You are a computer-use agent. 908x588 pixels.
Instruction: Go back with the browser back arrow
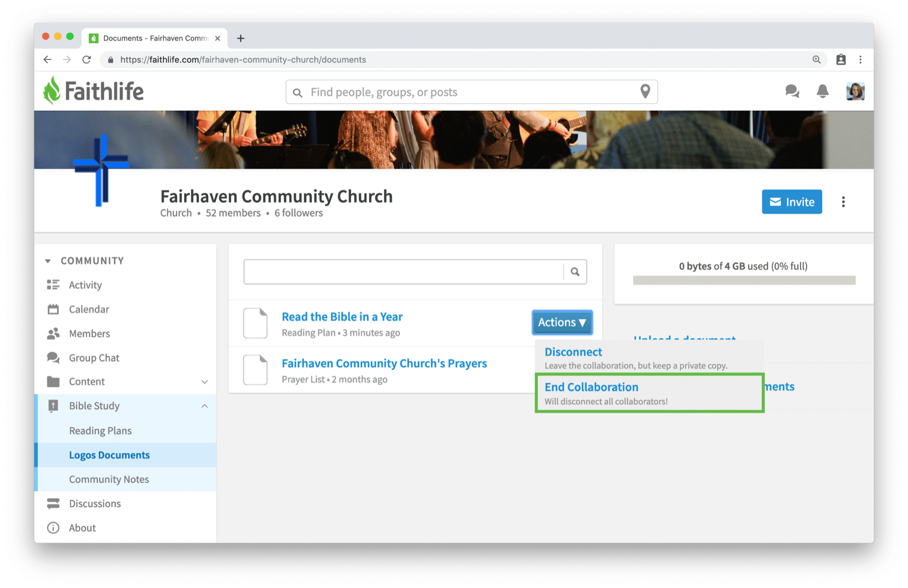(47, 60)
